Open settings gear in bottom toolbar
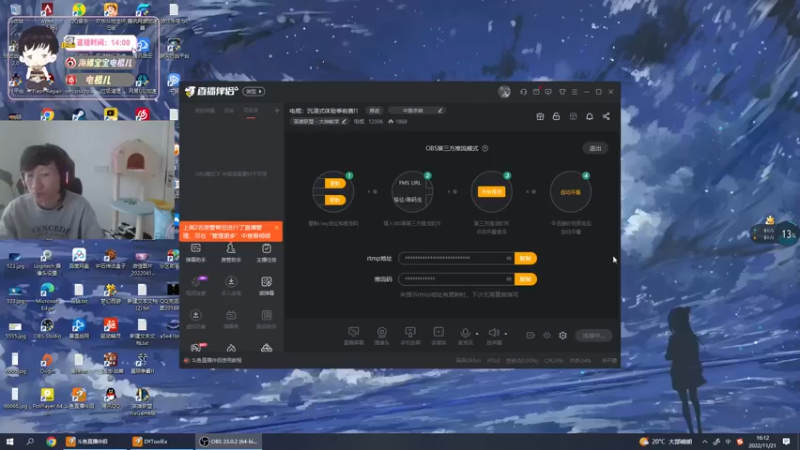This screenshot has height=450, width=800. 563,335
